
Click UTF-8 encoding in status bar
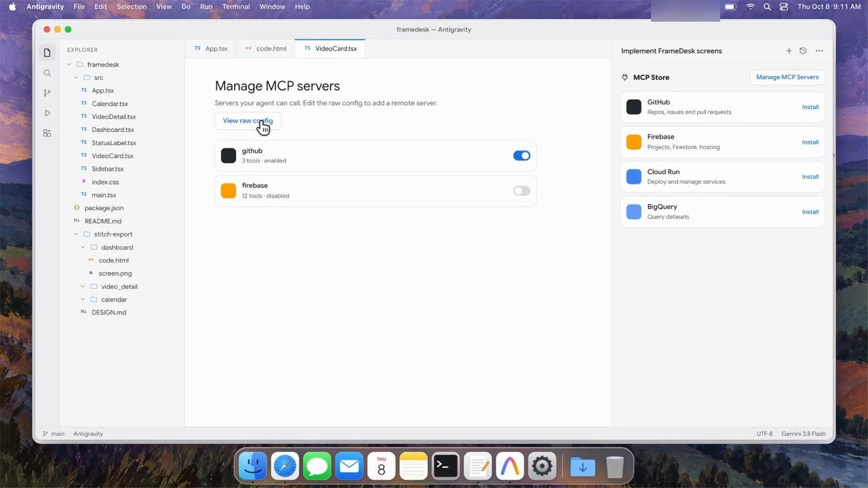coord(765,434)
